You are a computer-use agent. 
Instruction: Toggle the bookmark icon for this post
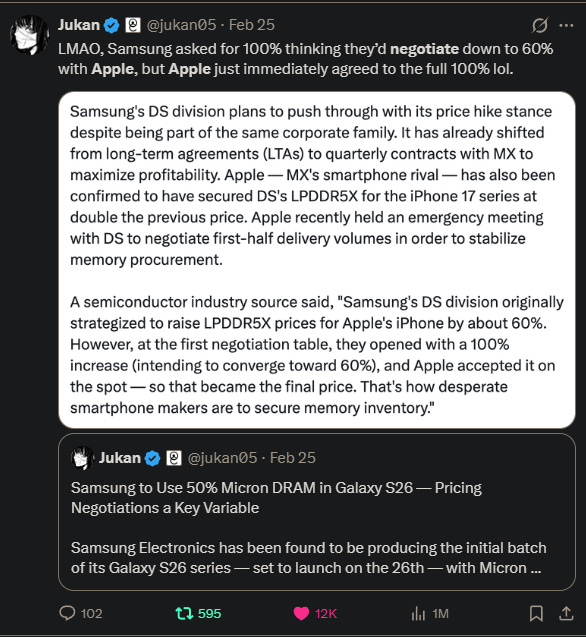coord(536,613)
